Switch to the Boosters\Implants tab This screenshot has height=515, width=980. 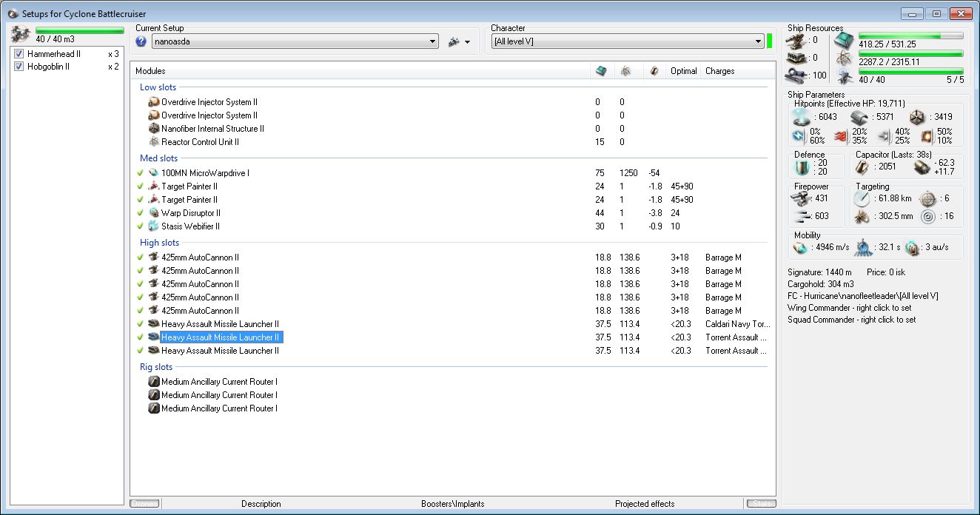coord(453,504)
